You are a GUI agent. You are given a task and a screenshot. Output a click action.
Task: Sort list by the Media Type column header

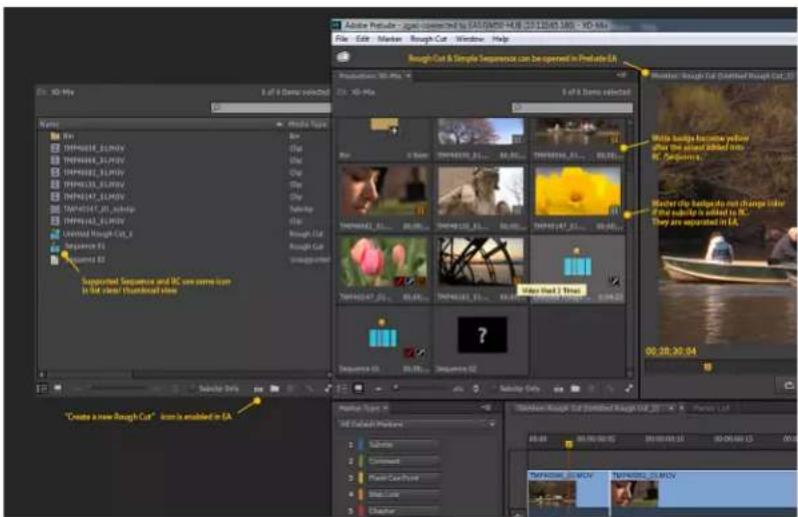click(x=308, y=124)
